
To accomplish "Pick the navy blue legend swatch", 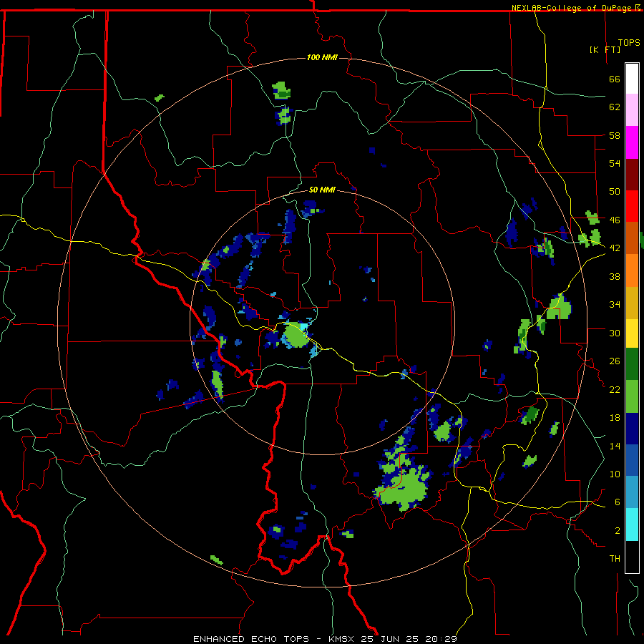I will click(632, 429).
